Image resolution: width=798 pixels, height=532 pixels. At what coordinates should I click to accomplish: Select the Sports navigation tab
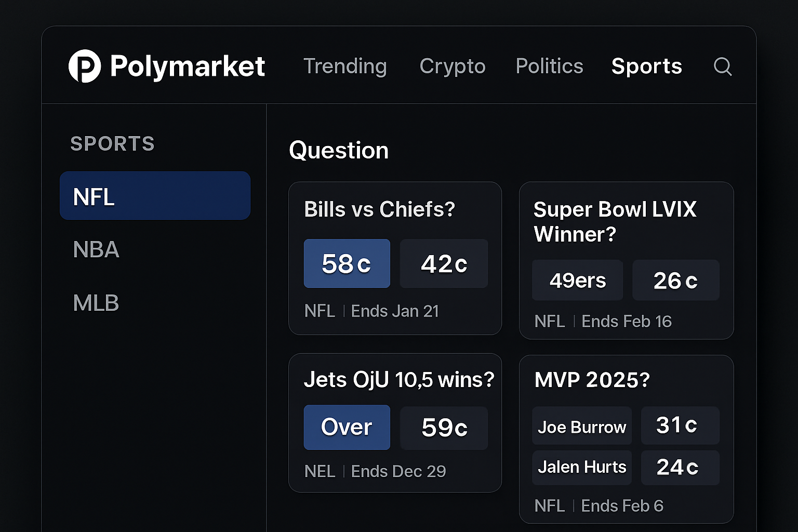click(647, 66)
